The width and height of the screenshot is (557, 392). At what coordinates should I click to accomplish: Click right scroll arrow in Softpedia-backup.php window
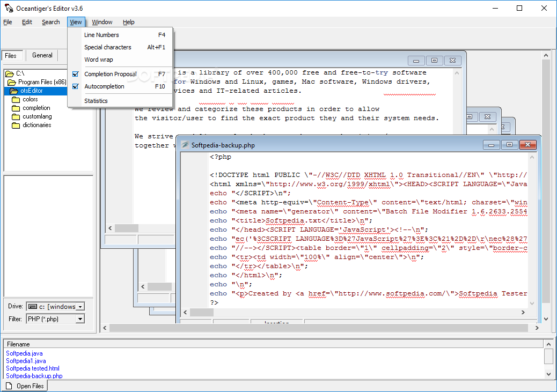tap(523, 313)
